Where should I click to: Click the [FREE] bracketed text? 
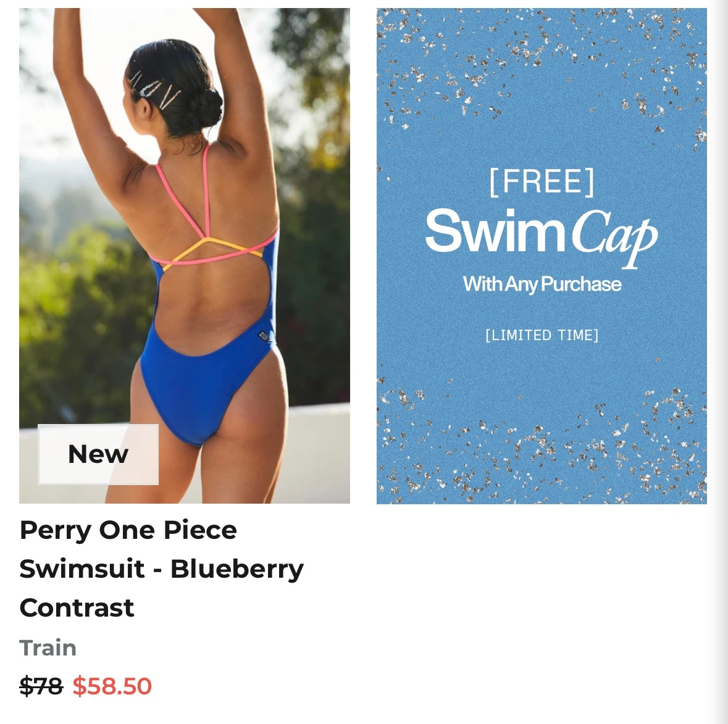[542, 182]
